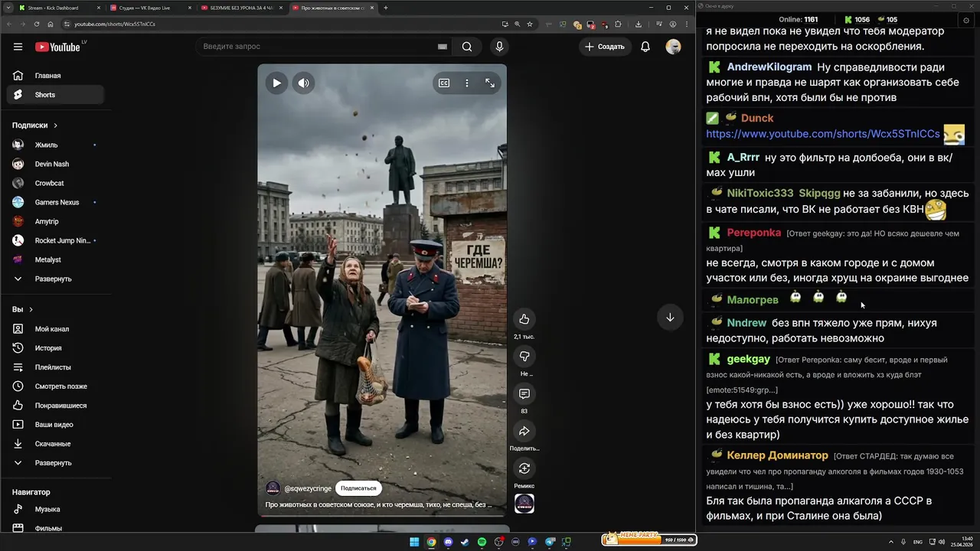Open Скачанные downloads

[x=55, y=444]
